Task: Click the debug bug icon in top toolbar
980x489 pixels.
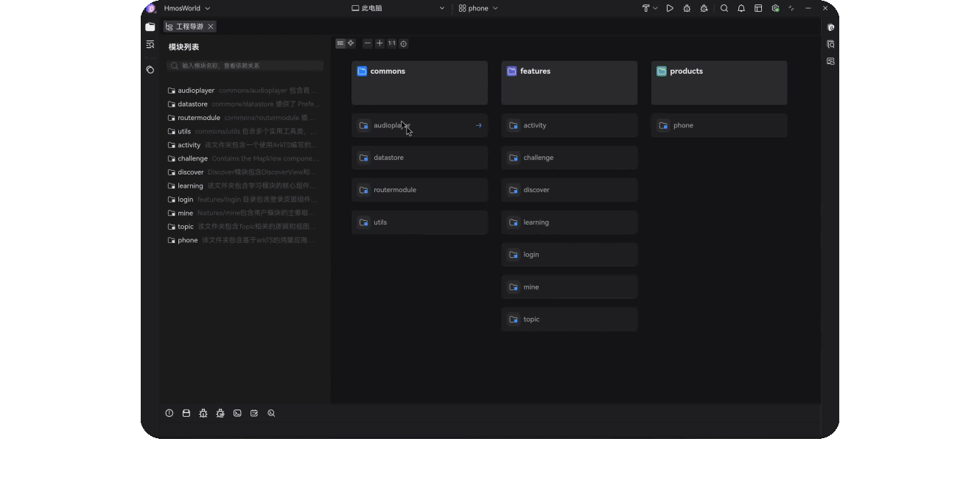Action: (687, 8)
